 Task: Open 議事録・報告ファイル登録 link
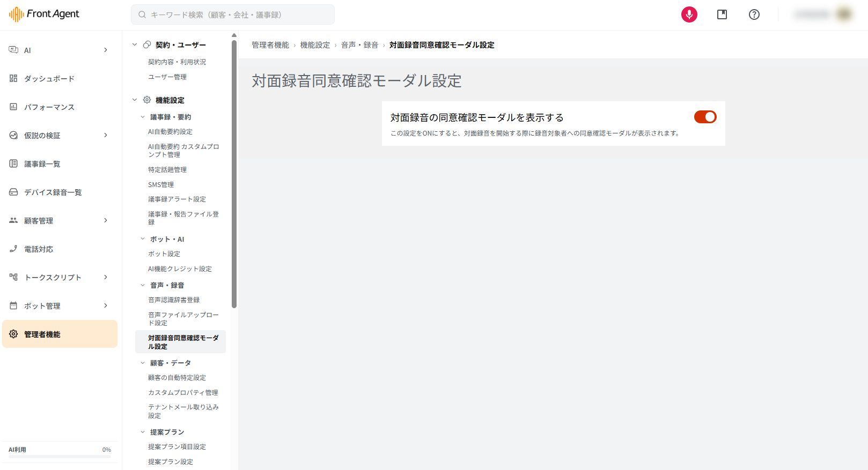(x=183, y=218)
